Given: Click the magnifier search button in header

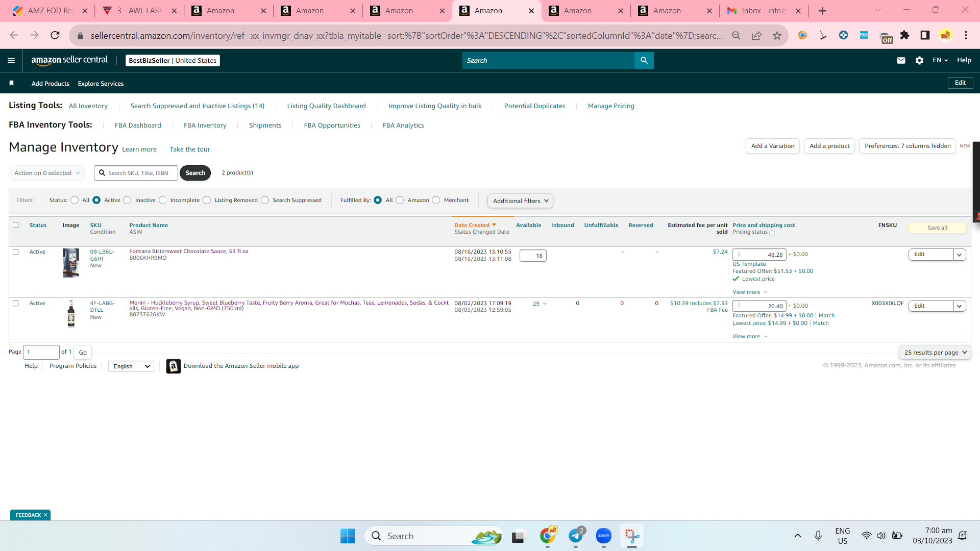Looking at the screenshot, I should coord(644,60).
